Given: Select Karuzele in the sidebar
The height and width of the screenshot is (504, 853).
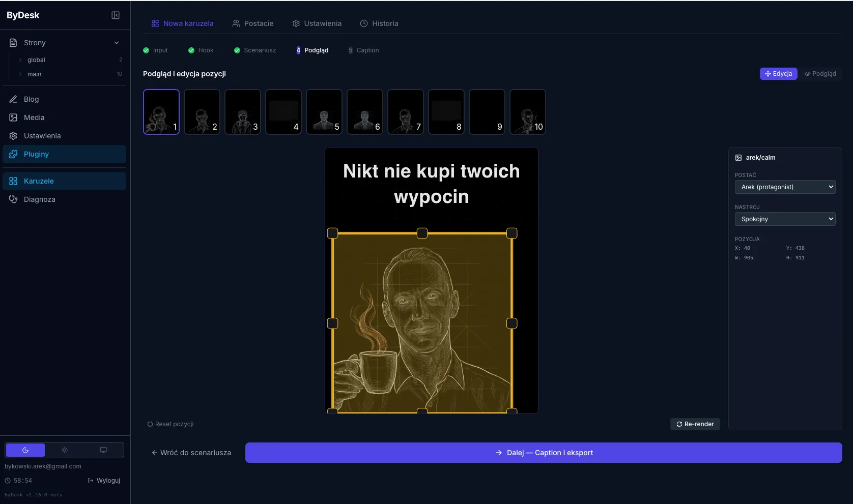Looking at the screenshot, I should point(39,181).
